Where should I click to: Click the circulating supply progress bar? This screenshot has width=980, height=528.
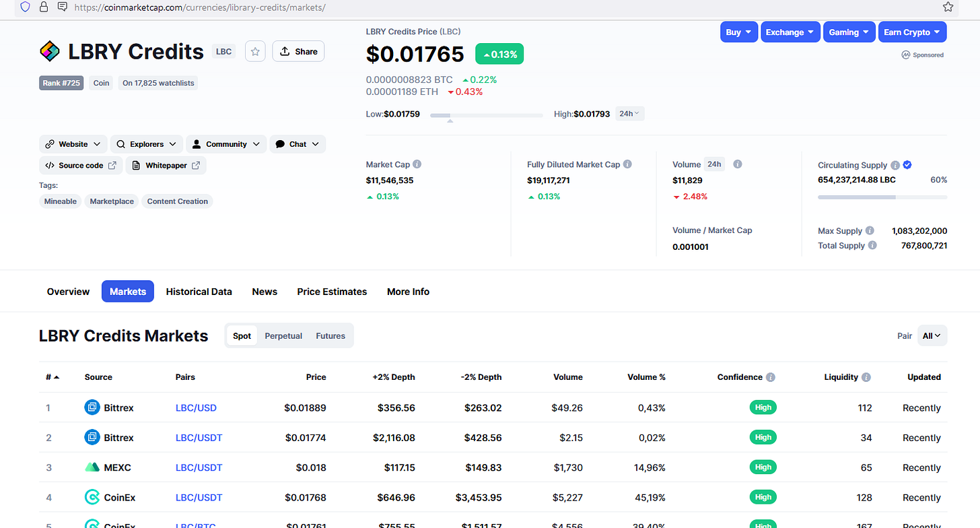coord(882,197)
